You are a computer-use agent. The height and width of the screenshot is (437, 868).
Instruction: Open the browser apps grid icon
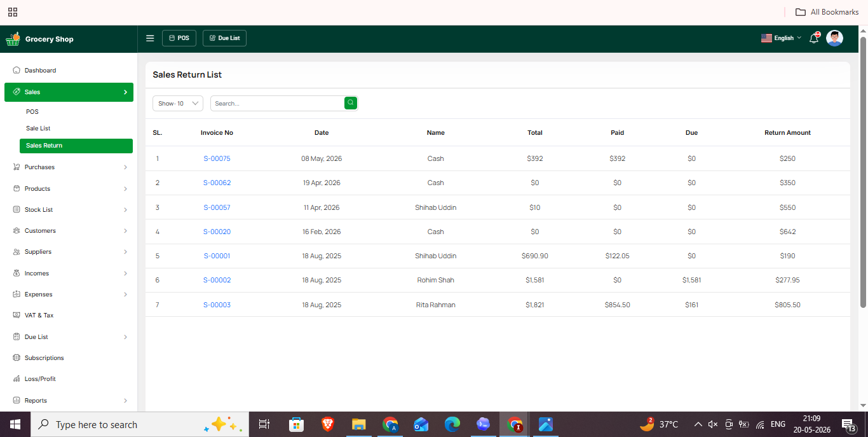[x=13, y=12]
